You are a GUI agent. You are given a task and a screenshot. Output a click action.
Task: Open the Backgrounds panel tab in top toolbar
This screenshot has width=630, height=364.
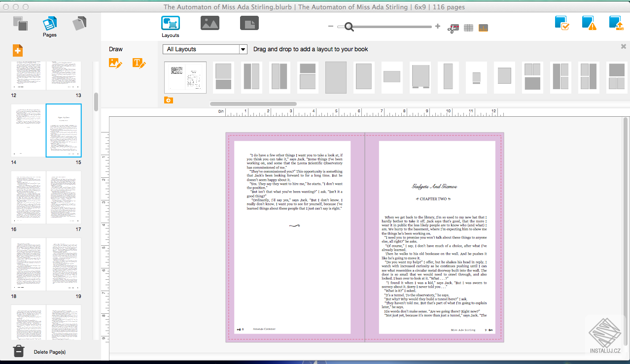[249, 23]
